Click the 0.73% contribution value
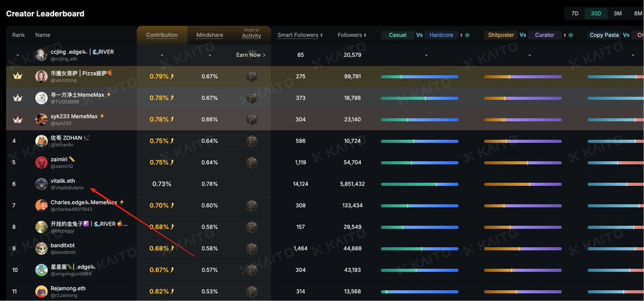Viewport: 644px width, 301px height. click(162, 184)
